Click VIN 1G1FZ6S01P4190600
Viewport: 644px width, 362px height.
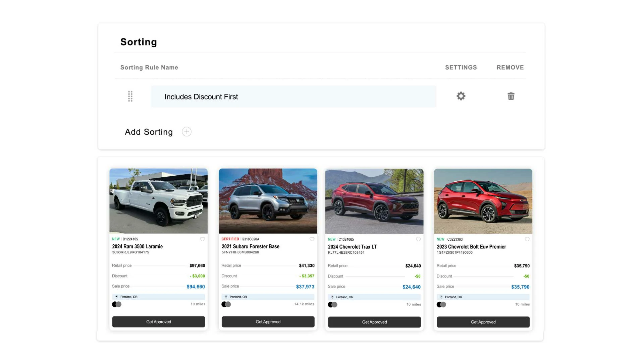pyautogui.click(x=454, y=253)
